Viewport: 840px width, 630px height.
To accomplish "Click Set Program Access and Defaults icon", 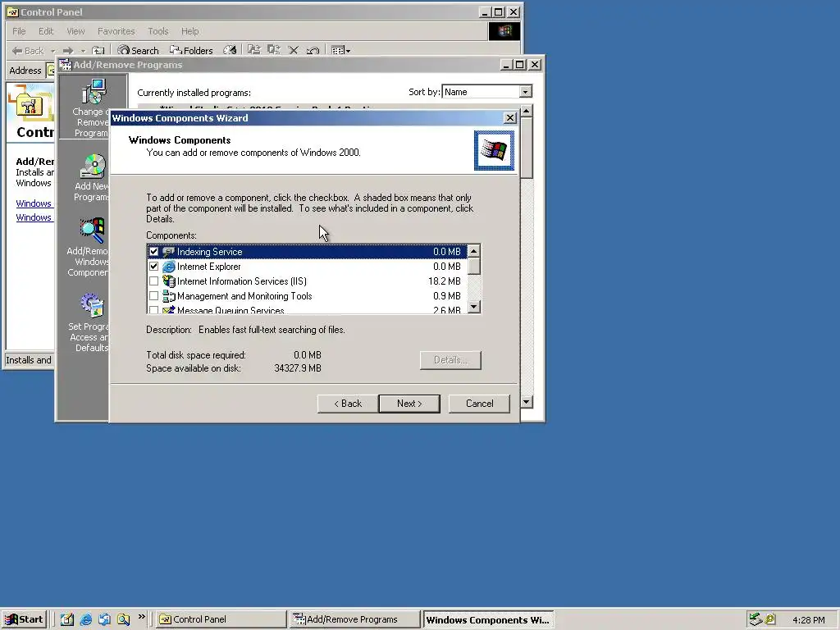I will point(92,305).
